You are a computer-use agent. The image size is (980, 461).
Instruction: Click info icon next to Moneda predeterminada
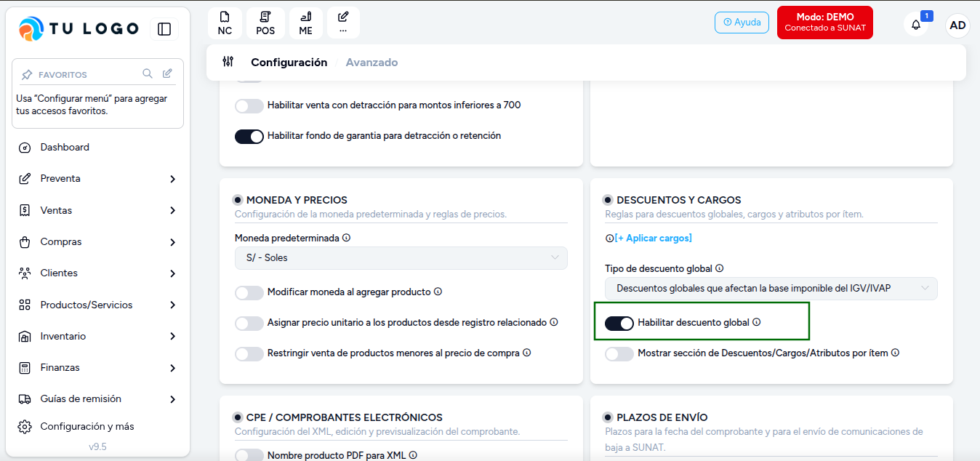tap(347, 238)
